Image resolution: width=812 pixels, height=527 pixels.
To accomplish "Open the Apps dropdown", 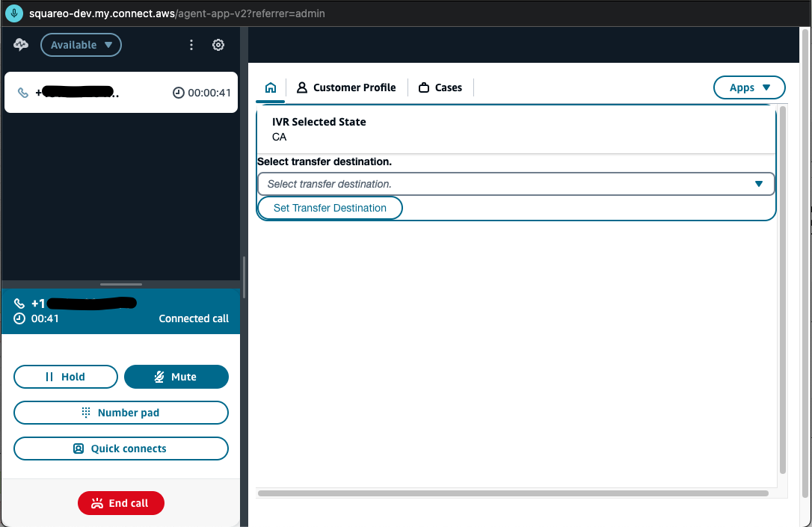I will click(749, 87).
